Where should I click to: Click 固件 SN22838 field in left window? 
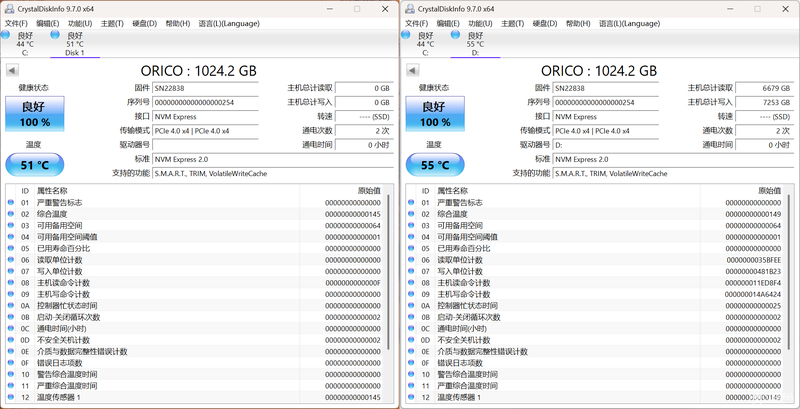click(x=205, y=88)
